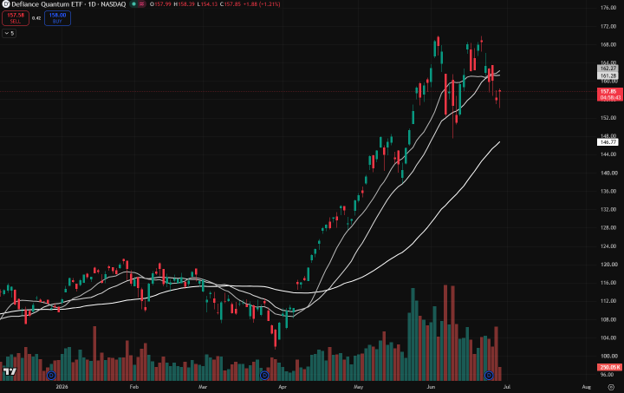Open the dividend marker just before Apr
Image resolution: width=624 pixels, height=393 pixels.
coord(264,375)
